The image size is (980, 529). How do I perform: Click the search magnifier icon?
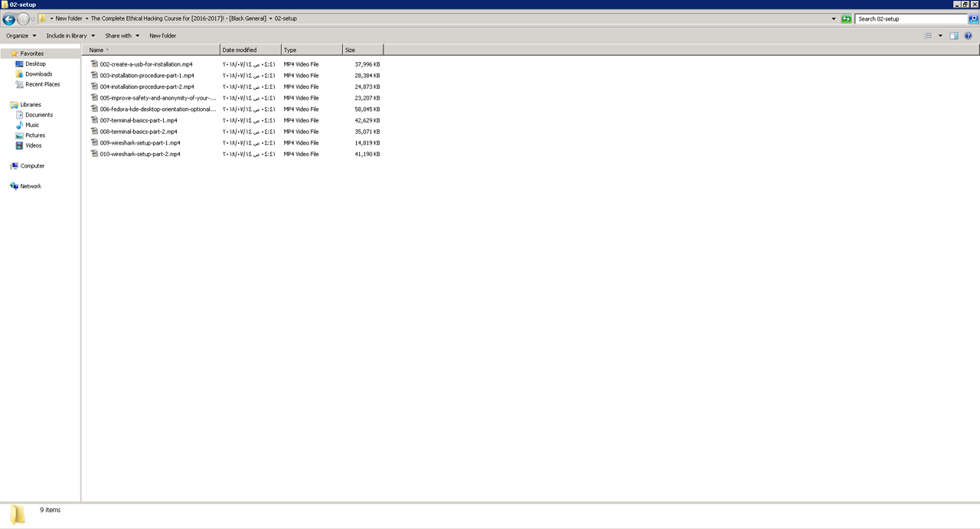pos(973,19)
